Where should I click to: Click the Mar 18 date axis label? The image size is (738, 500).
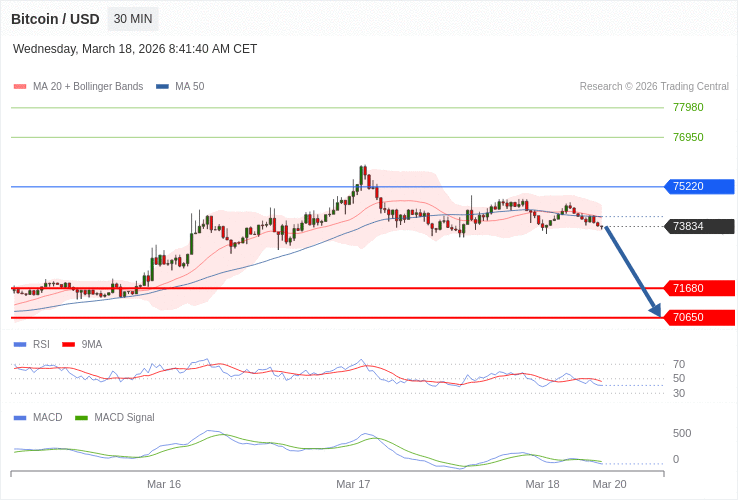point(542,484)
